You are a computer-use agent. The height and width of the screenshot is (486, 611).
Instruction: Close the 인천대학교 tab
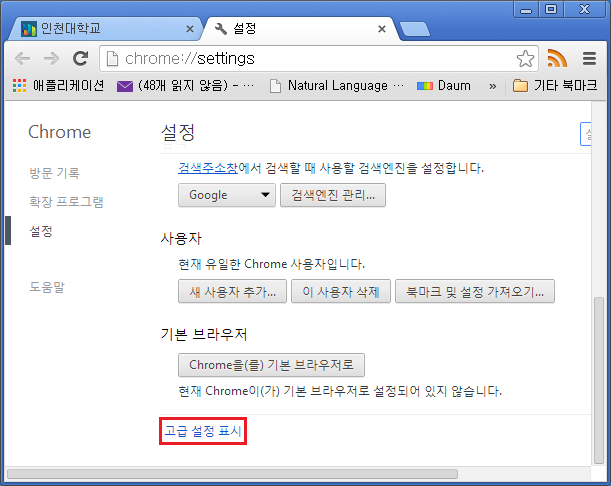click(x=190, y=29)
